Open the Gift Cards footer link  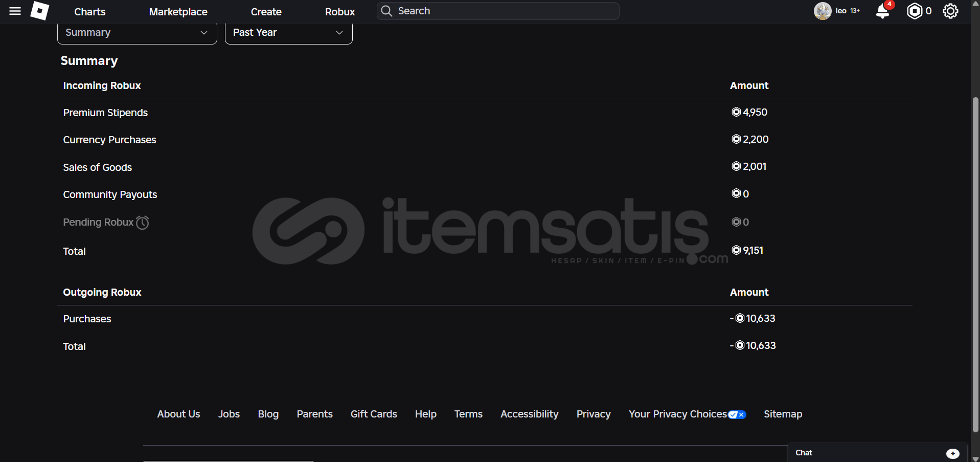374,414
